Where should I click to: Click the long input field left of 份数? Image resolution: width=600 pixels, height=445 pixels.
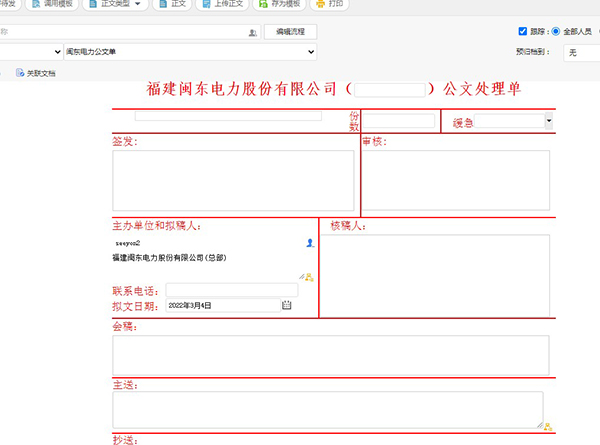(228, 116)
